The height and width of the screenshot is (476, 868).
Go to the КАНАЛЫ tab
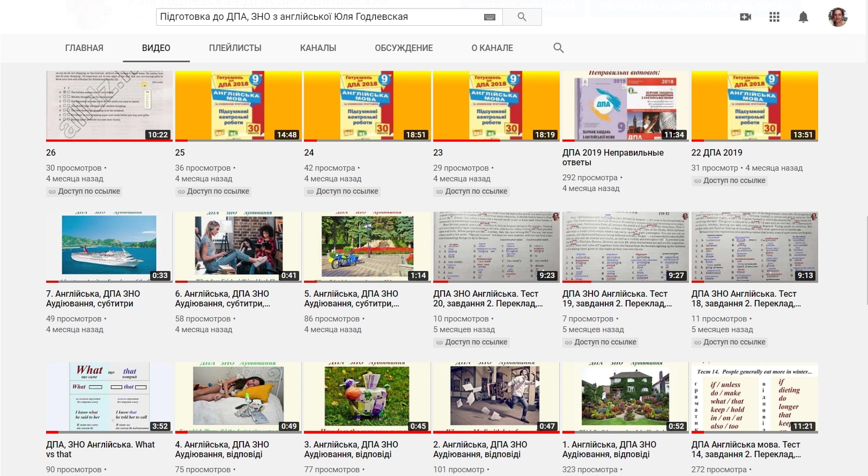point(318,48)
